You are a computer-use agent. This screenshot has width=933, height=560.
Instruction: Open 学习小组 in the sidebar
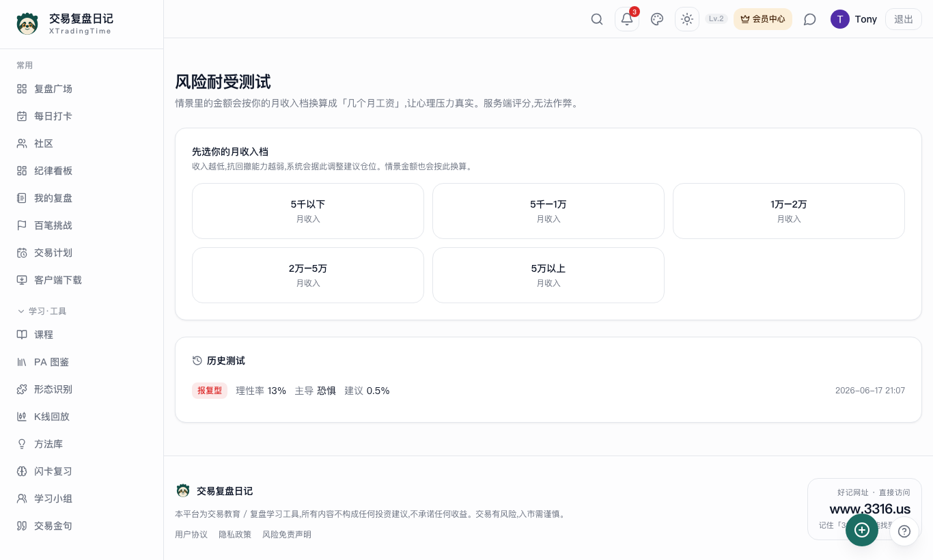pos(81,499)
